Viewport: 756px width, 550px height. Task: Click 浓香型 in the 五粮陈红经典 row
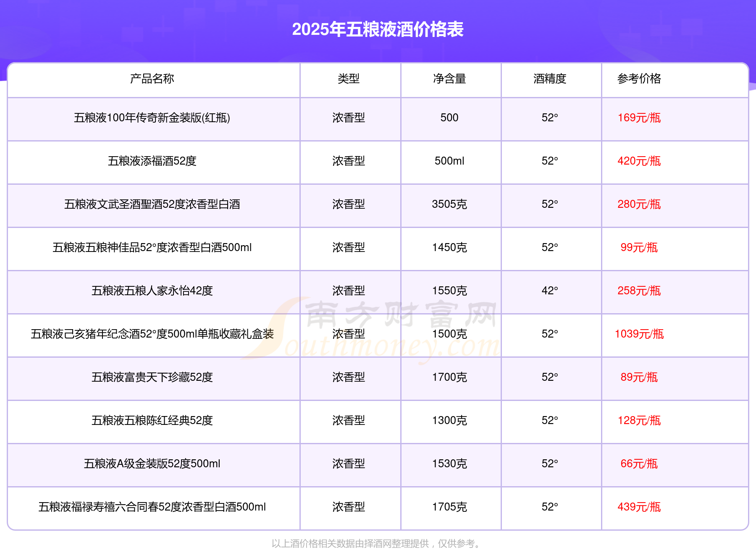pyautogui.click(x=349, y=420)
